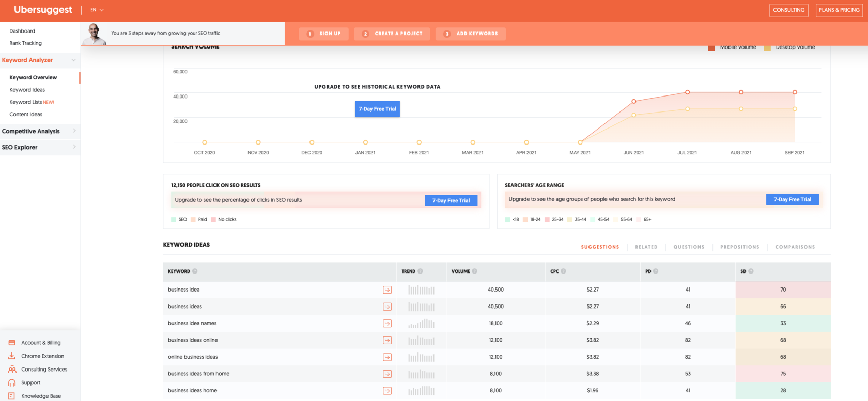
Task: Click the Support headset icon
Action: click(12, 383)
